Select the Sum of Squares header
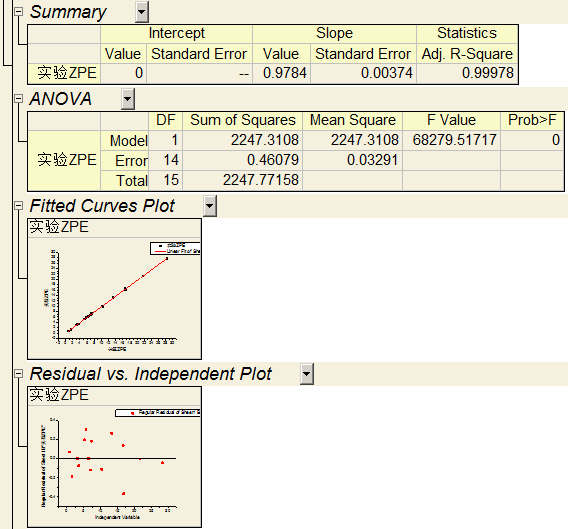The image size is (568, 529). [x=243, y=120]
